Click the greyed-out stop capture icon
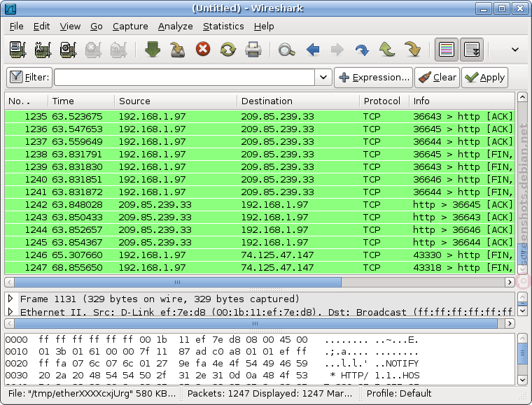The width and height of the screenshot is (532, 405). click(93, 50)
